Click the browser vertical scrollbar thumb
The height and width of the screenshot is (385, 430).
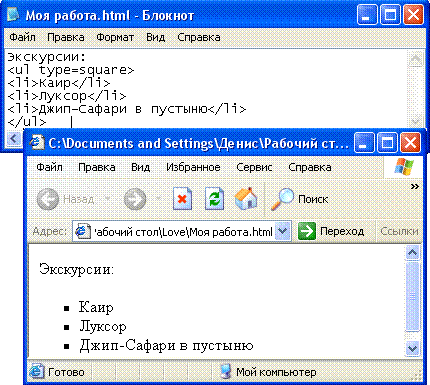(413, 297)
